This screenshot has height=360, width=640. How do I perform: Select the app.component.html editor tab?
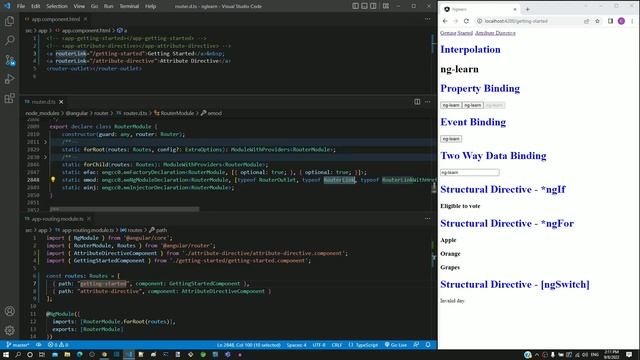coord(56,19)
